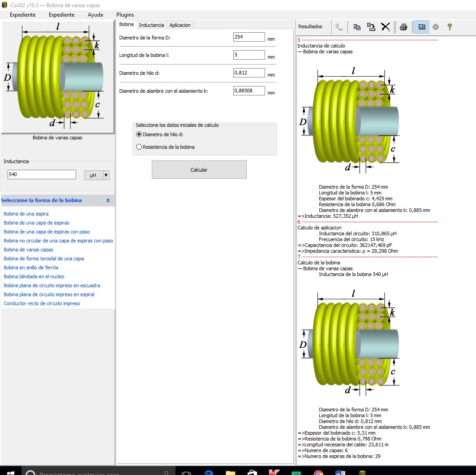
Task: Click the save results icon in toolbar
Action: tap(371, 27)
